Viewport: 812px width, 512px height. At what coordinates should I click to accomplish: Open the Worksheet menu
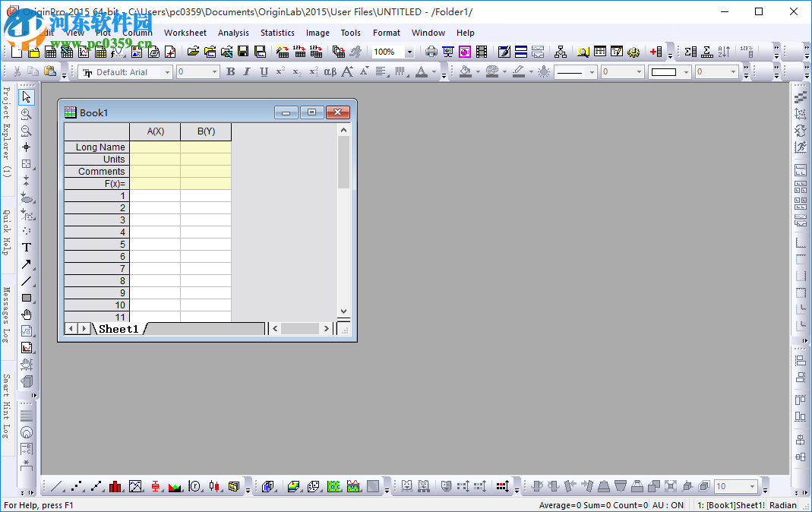pos(185,33)
